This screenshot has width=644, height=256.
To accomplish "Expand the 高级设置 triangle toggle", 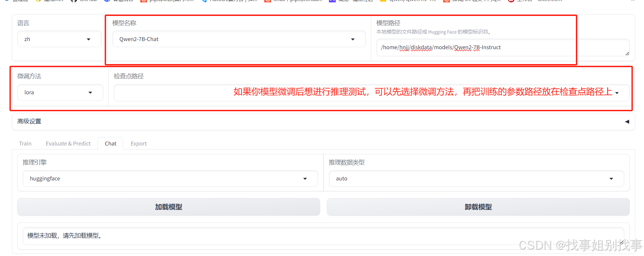I will (627, 121).
